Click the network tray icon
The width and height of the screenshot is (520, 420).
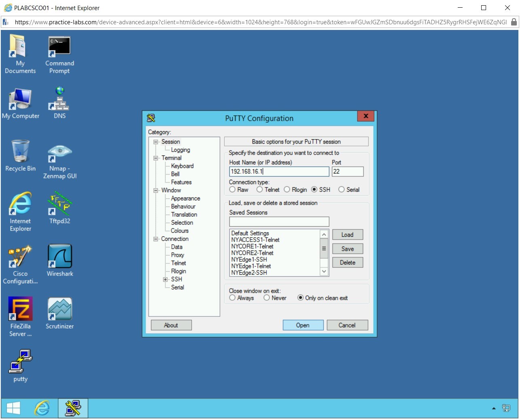coord(506,408)
